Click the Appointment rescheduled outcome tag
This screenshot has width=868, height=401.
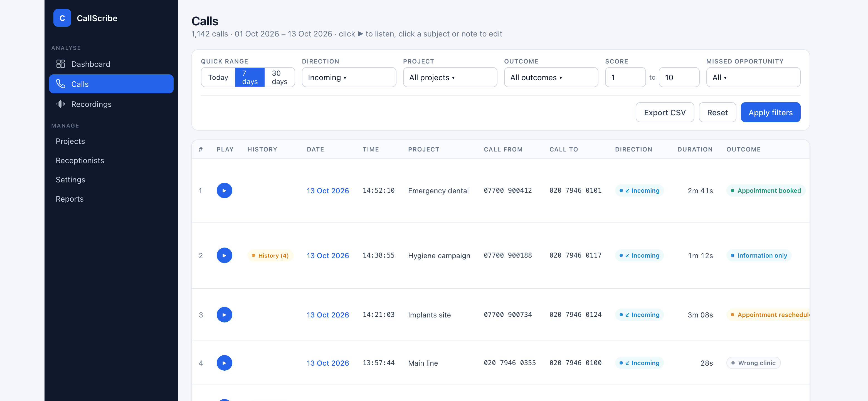768,315
